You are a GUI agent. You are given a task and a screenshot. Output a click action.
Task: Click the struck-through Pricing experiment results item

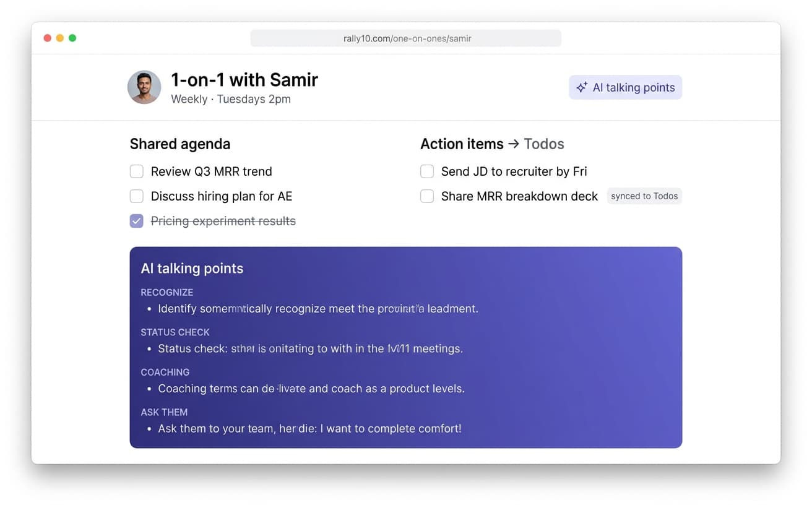223,221
